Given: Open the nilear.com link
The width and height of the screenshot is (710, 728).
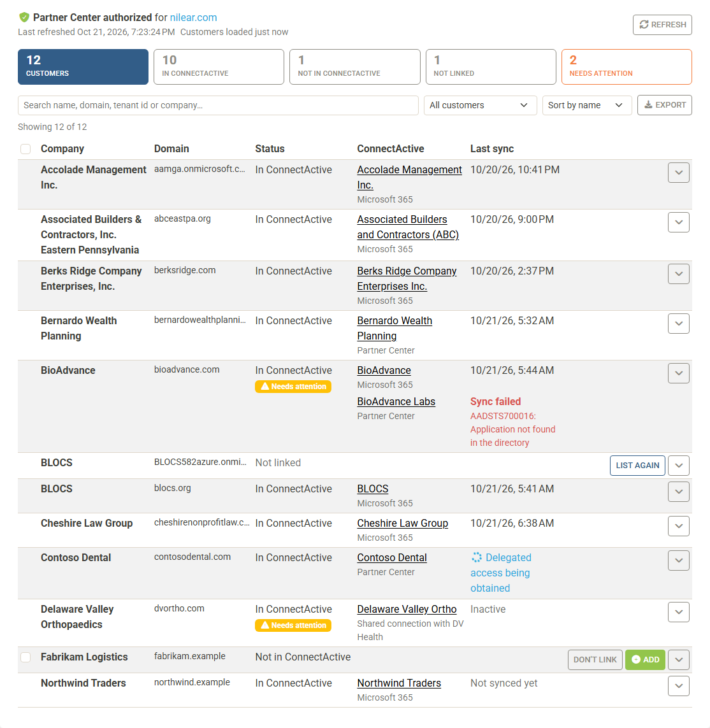Looking at the screenshot, I should [193, 18].
